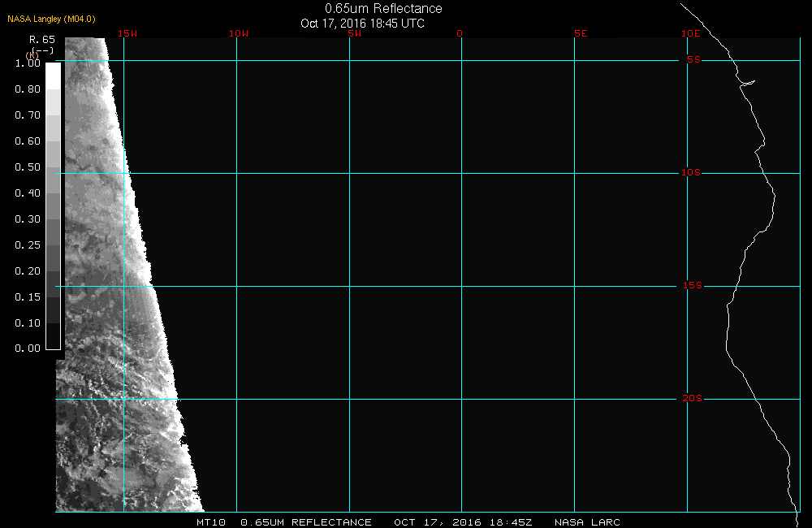Click the 0.80 colorbar level
812x528 pixels.
click(28, 89)
